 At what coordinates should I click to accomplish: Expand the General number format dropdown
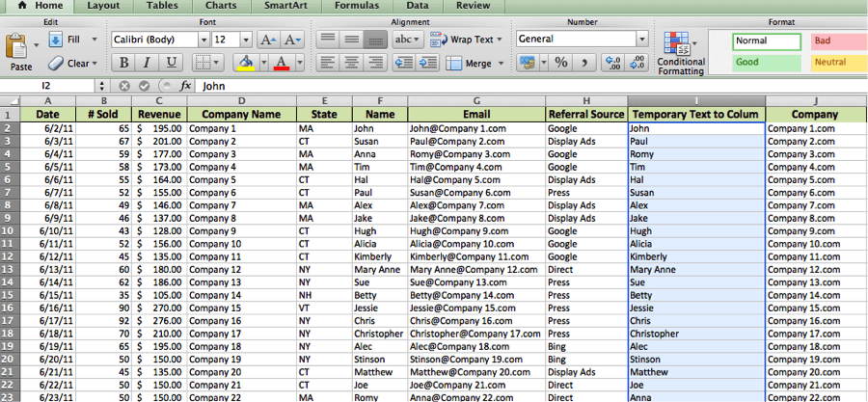641,40
